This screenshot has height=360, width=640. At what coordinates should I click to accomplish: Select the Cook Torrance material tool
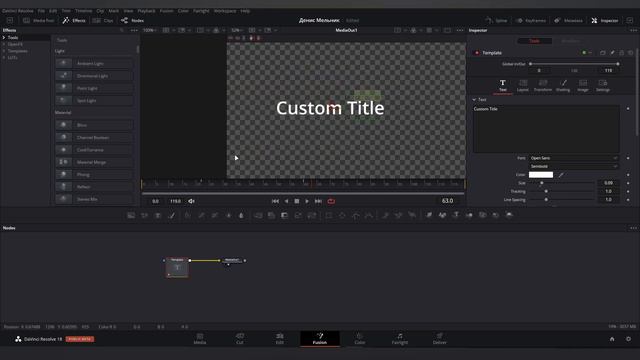point(94,150)
